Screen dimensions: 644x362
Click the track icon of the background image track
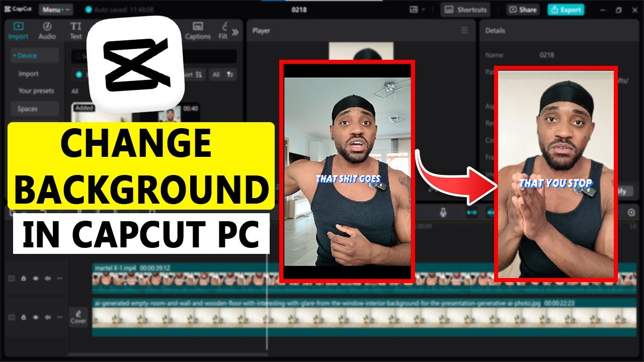click(12, 317)
